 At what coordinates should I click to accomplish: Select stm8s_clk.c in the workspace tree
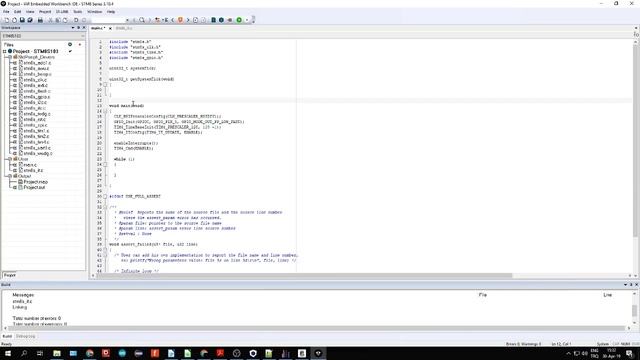pyautogui.click(x=35, y=80)
